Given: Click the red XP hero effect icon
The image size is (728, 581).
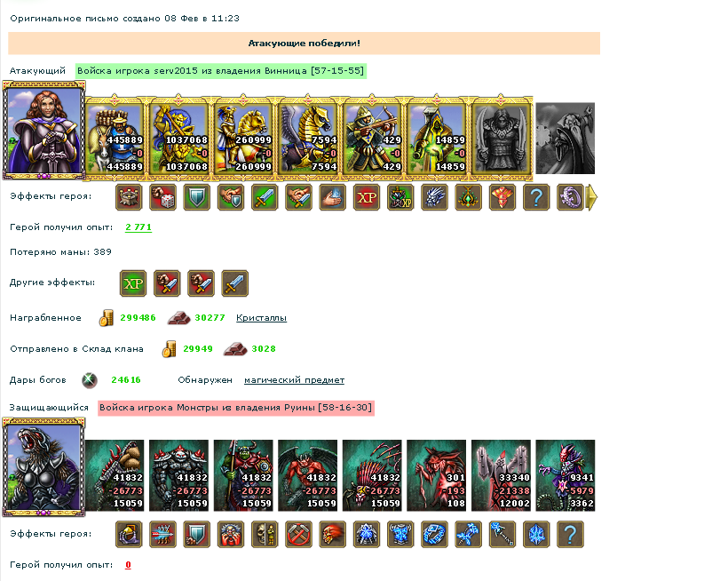Looking at the screenshot, I should click(x=367, y=197).
